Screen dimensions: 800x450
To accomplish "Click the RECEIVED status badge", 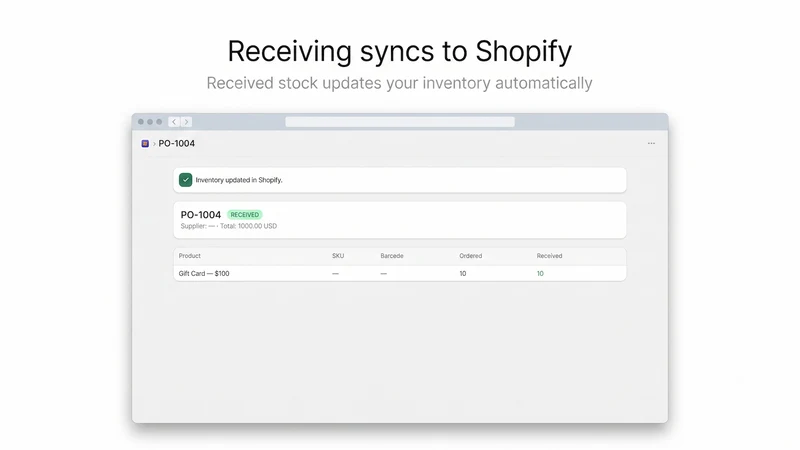I will tap(244, 215).
